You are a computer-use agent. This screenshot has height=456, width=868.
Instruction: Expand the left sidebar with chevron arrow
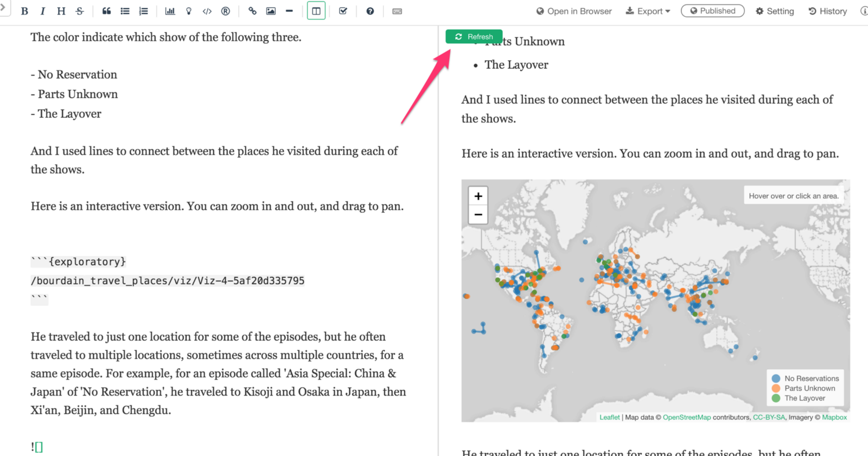coord(3,8)
